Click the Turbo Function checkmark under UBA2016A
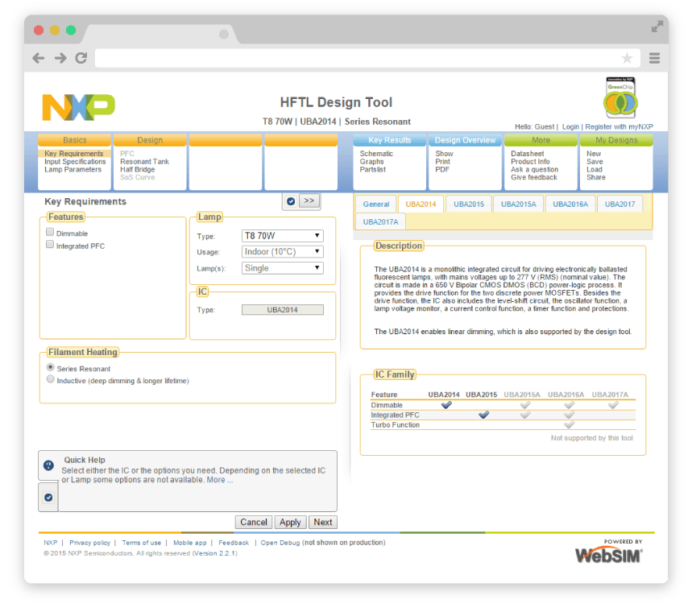 pyautogui.click(x=569, y=425)
